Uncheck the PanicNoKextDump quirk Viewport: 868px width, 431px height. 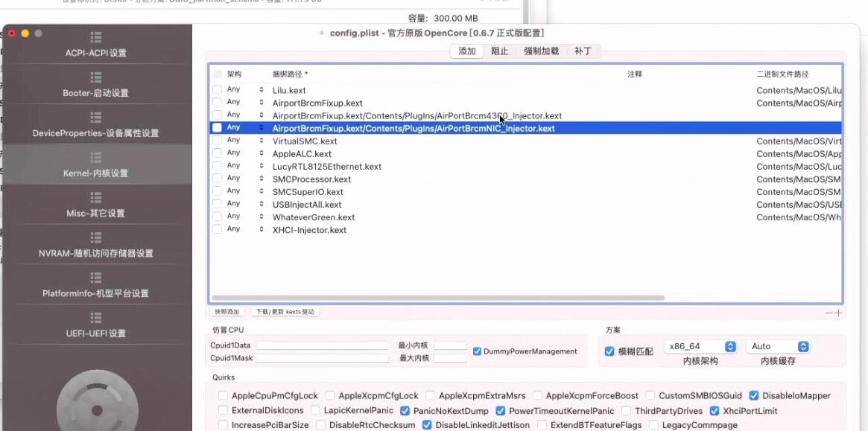[x=405, y=410]
